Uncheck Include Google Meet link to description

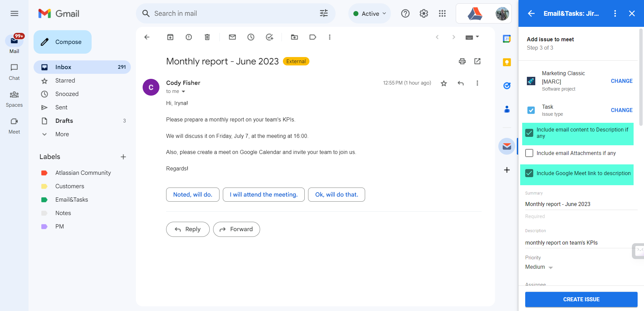[529, 173]
